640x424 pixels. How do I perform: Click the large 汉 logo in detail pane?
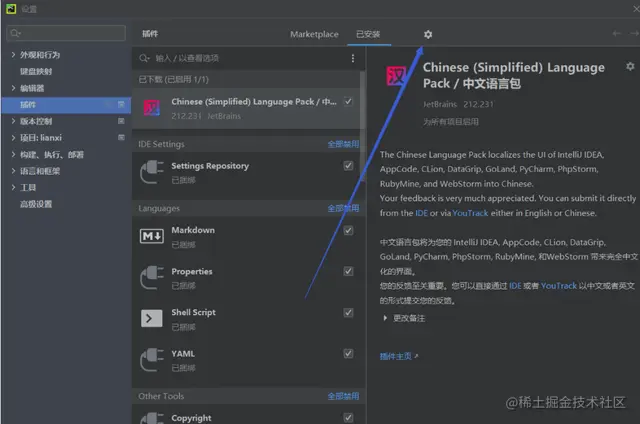[396, 76]
